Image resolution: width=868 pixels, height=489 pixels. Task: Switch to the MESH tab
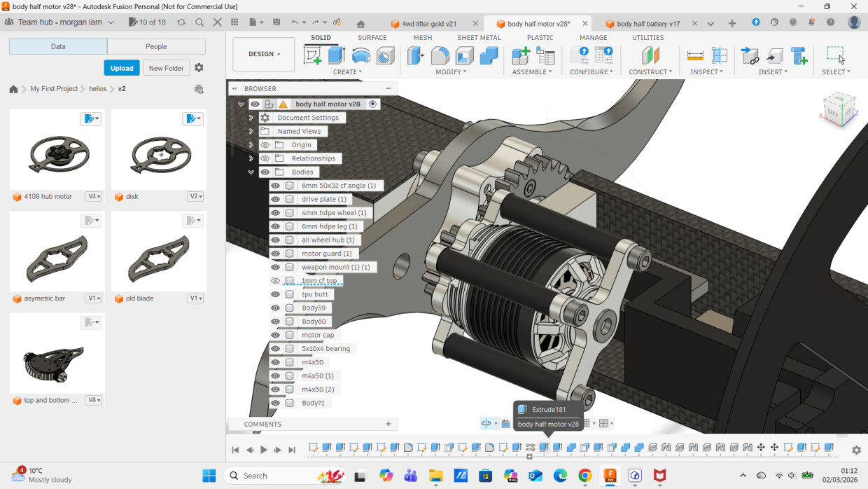click(x=422, y=38)
